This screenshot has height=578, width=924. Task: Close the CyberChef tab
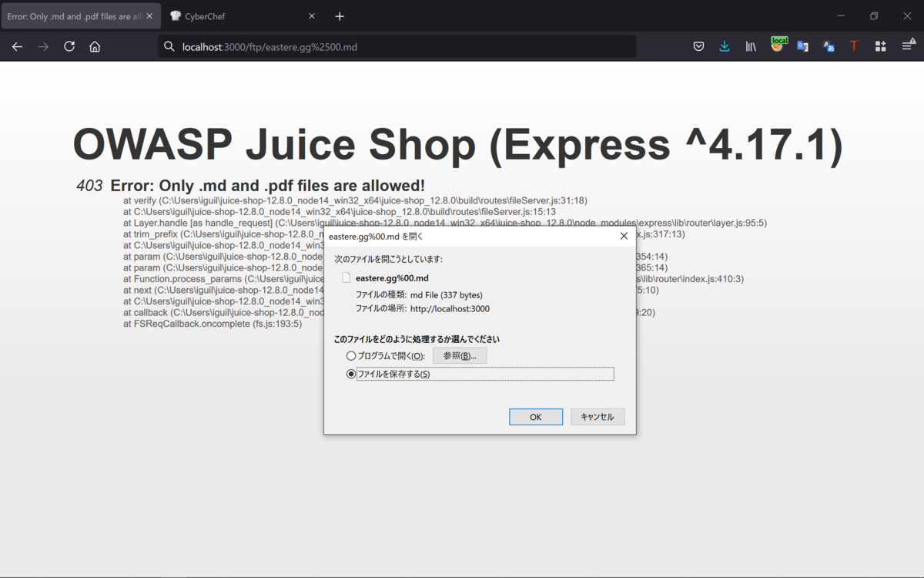tap(312, 16)
